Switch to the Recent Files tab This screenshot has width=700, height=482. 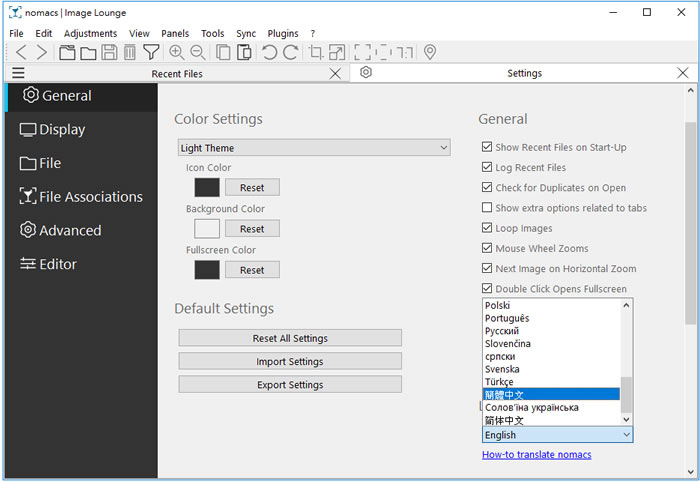pyautogui.click(x=177, y=74)
